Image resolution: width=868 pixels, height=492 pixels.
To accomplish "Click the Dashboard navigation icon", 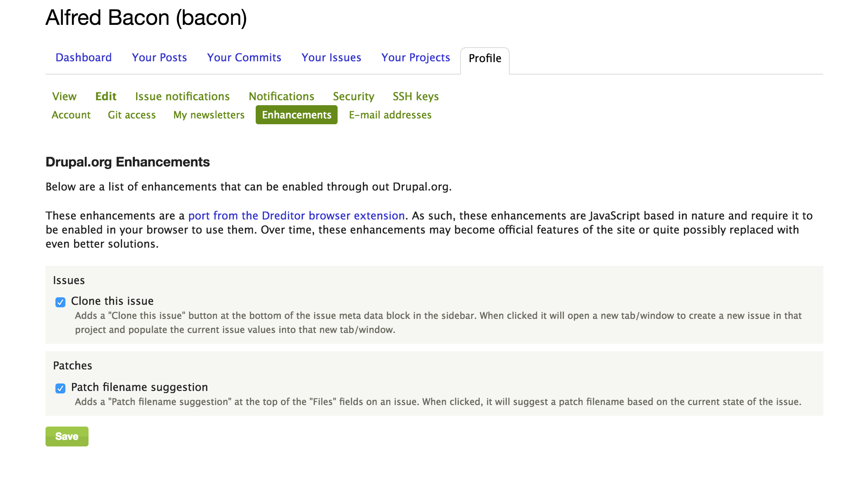I will click(83, 57).
